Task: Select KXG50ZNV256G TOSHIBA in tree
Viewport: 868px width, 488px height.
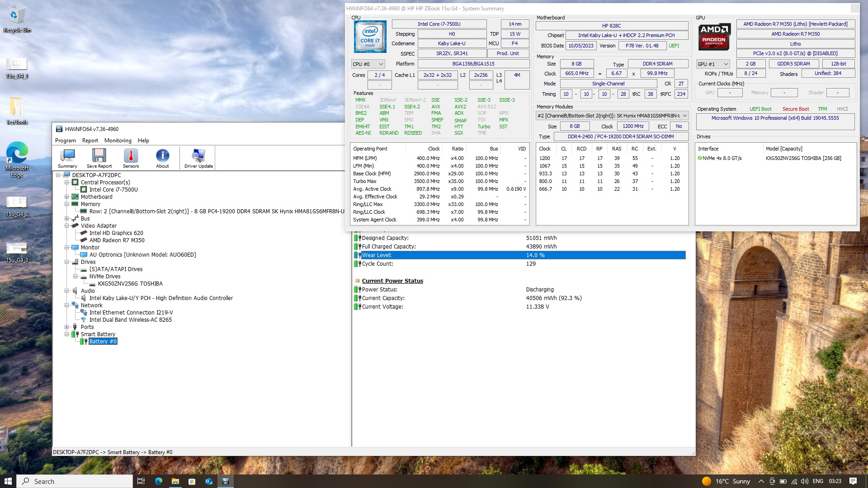Action: click(x=130, y=283)
